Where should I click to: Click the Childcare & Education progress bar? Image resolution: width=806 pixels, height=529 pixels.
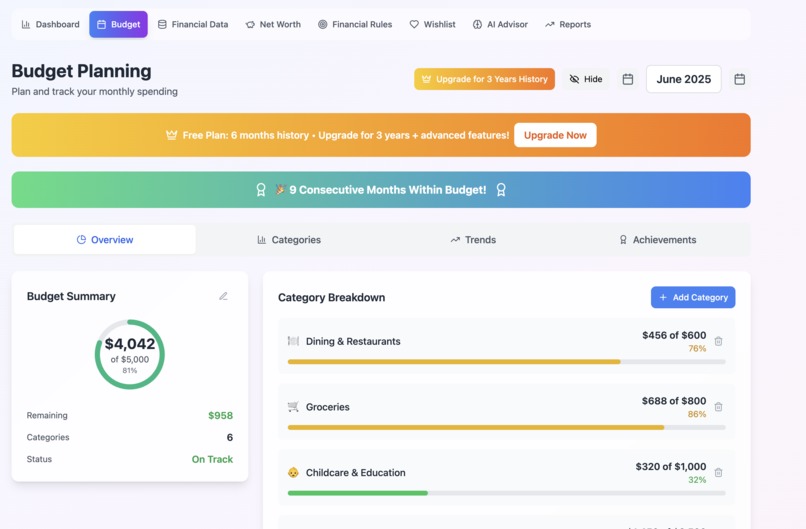tap(506, 493)
